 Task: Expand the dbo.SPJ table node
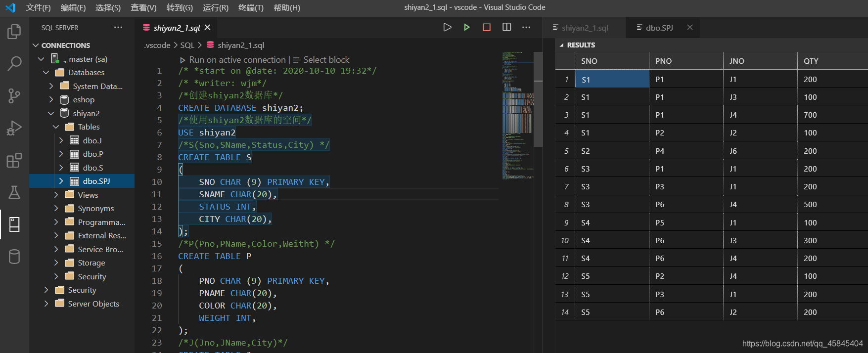(61, 181)
